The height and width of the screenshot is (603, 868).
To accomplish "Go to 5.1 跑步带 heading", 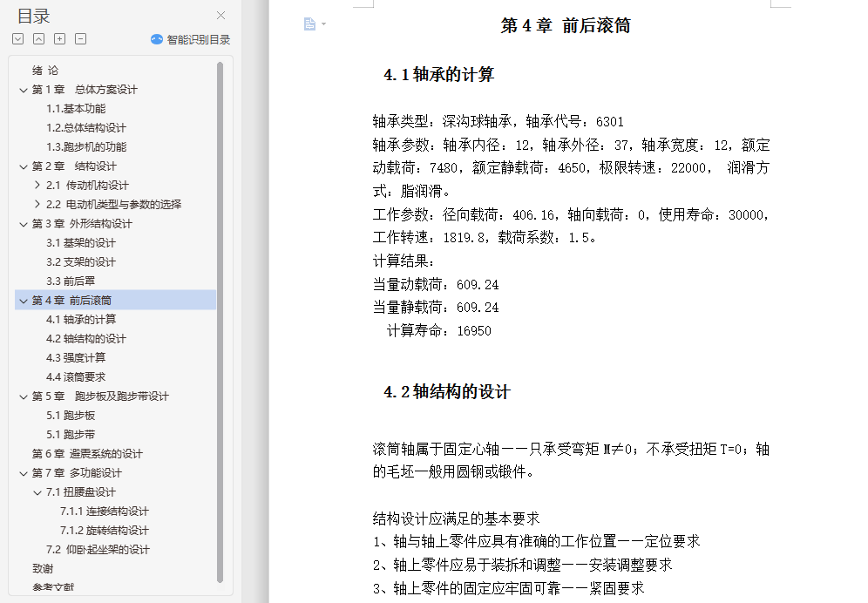I will pos(71,435).
